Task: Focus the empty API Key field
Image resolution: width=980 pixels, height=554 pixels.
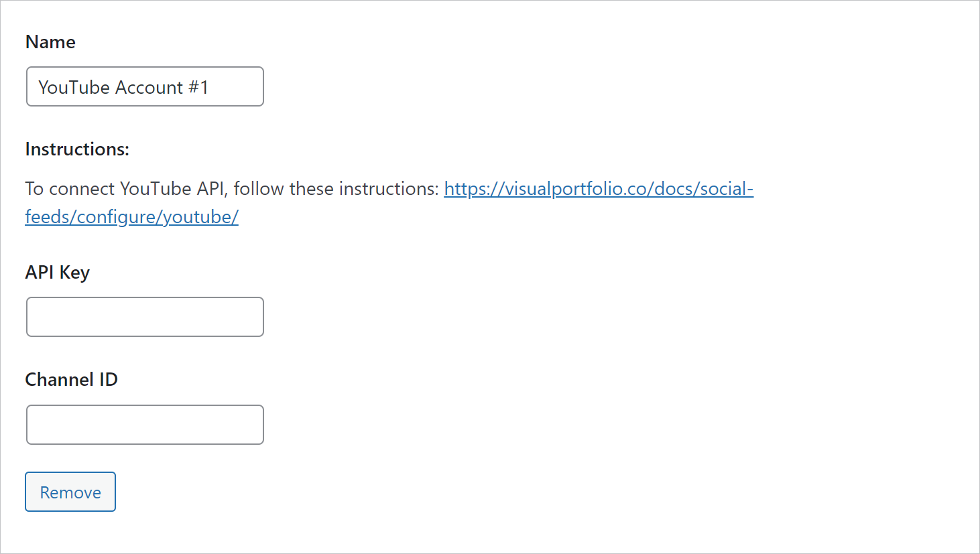Action: coord(145,317)
